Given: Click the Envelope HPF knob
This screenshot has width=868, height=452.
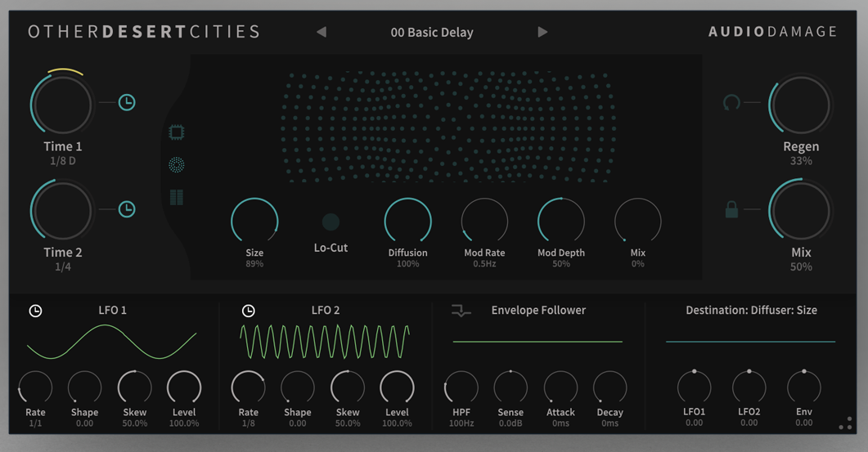Looking at the screenshot, I should [461, 387].
